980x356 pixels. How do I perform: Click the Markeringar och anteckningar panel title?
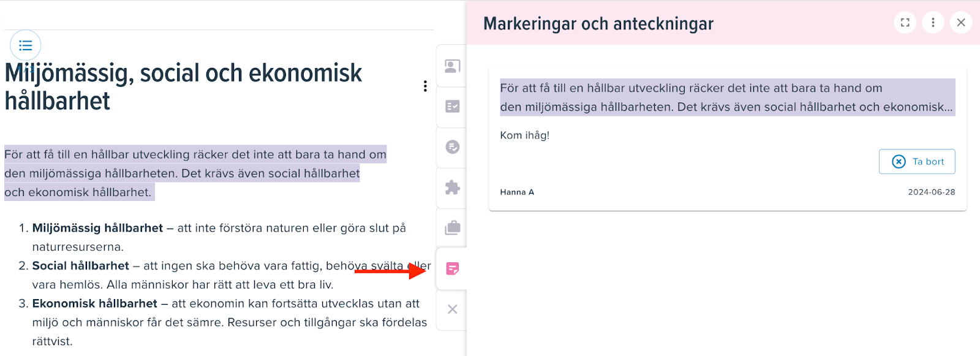[x=598, y=24]
